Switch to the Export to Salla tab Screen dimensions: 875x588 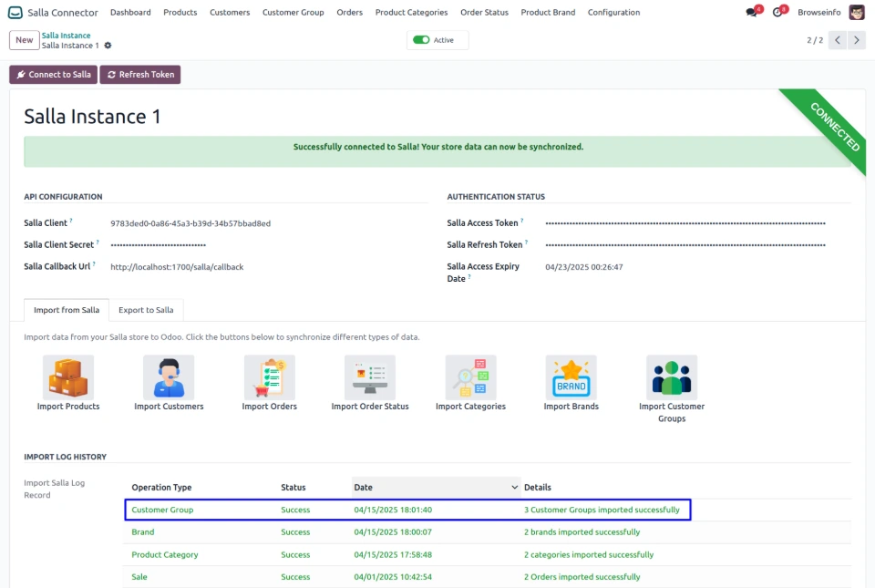pyautogui.click(x=146, y=310)
